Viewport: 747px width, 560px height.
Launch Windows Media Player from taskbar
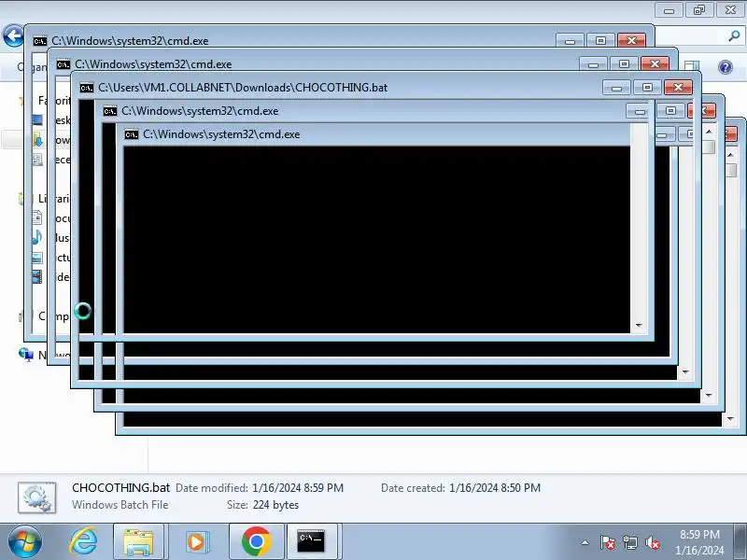(x=196, y=542)
